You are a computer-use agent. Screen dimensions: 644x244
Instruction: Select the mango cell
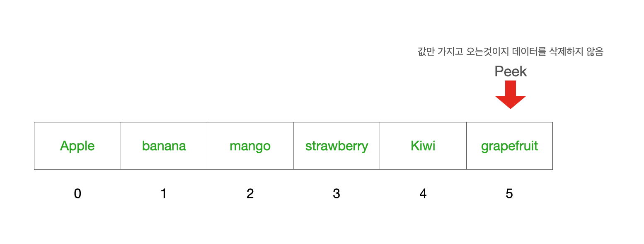[250, 146]
